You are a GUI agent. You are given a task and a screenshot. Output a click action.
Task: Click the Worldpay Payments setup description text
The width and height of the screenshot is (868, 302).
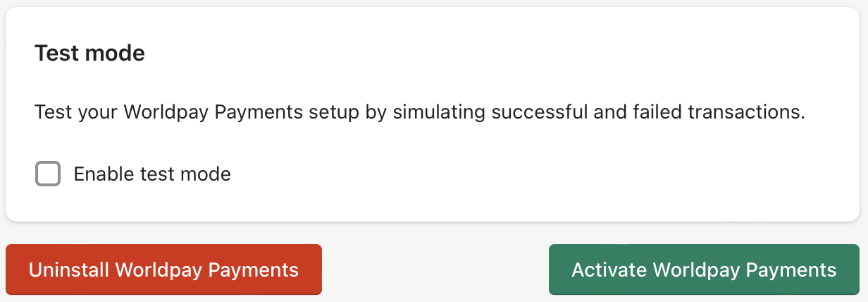[x=419, y=112]
